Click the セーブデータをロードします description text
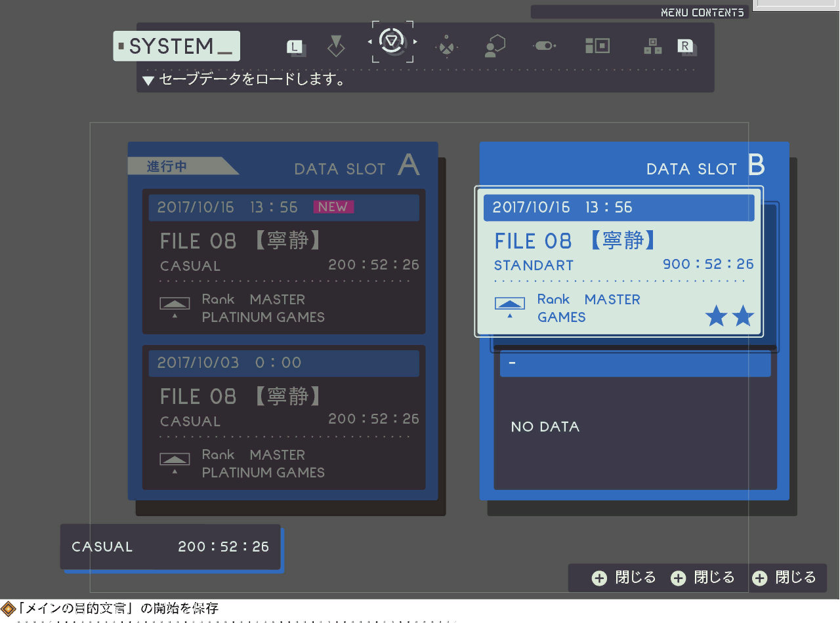 pyautogui.click(x=252, y=80)
